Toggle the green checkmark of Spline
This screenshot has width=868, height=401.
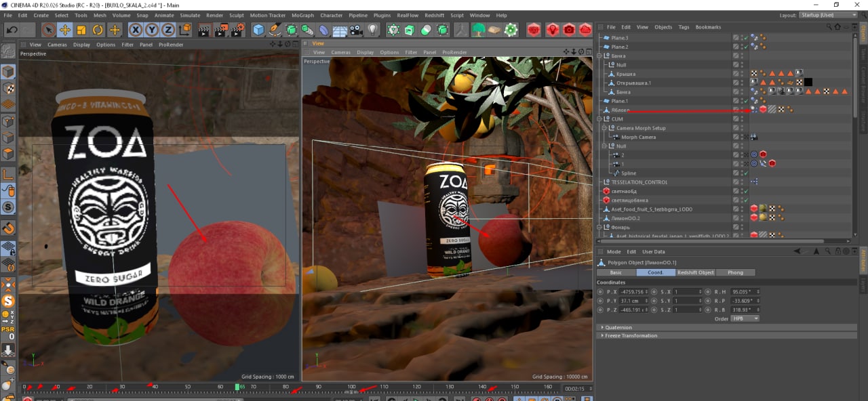click(745, 173)
